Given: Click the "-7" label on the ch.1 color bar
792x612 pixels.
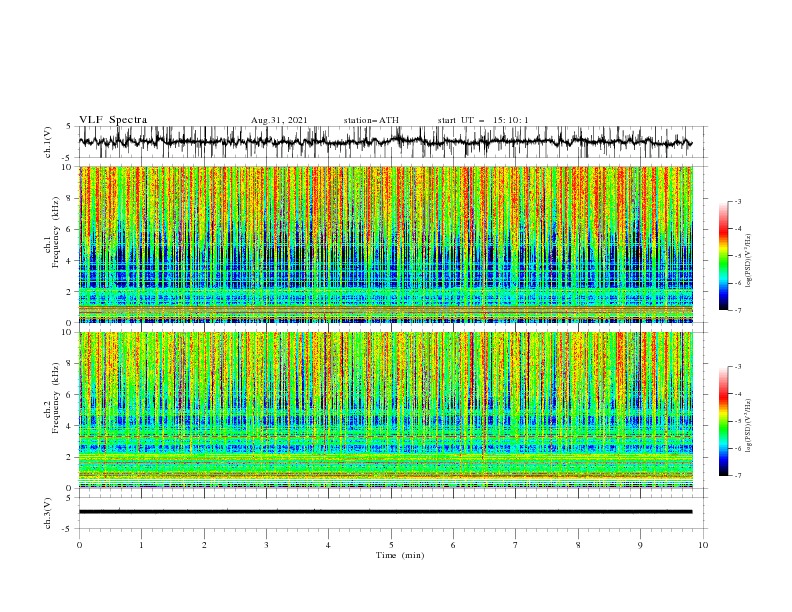Looking at the screenshot, I should (738, 310).
